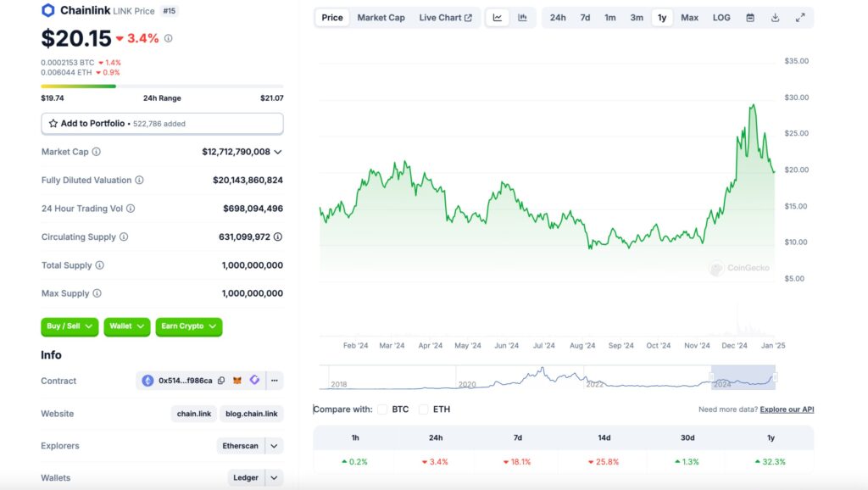Viewport: 868px width, 490px height.
Task: Click the $698,094,496 trading volume value
Action: [x=253, y=209]
